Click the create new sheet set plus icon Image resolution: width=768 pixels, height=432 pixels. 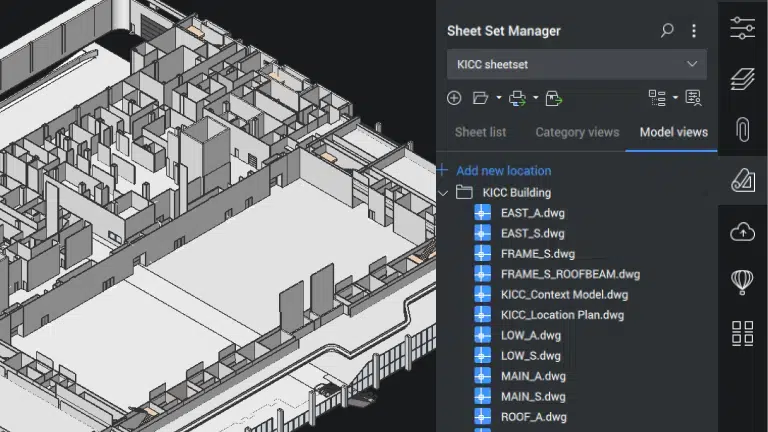coord(454,98)
